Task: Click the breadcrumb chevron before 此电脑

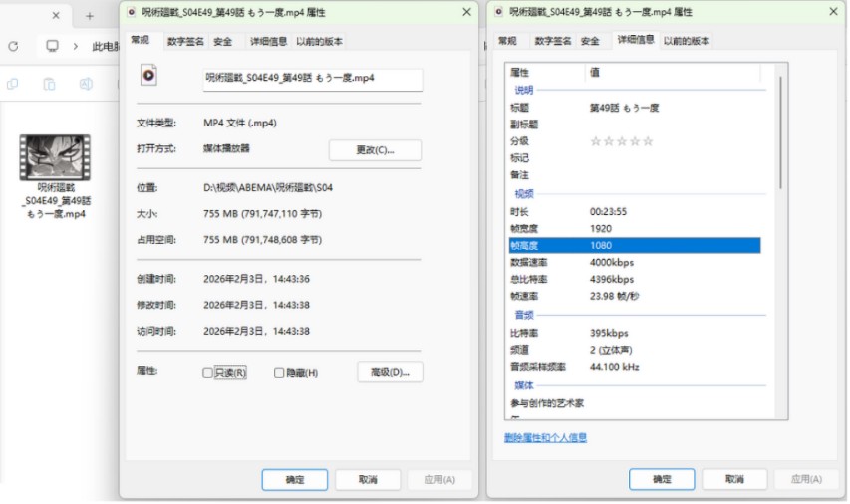Action: (76, 47)
